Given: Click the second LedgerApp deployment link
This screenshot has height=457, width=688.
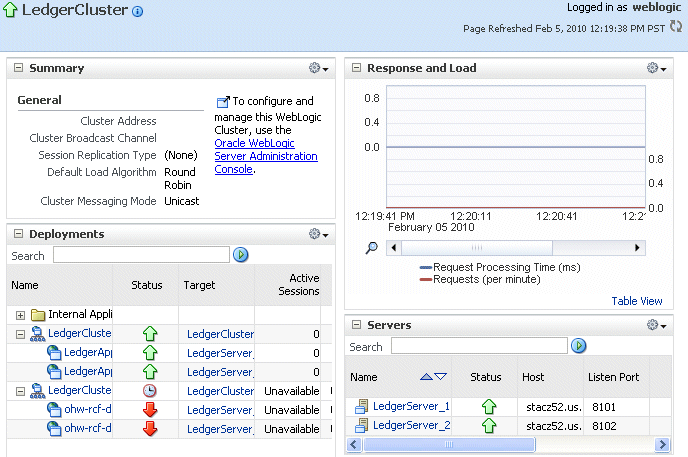Looking at the screenshot, I should (x=88, y=371).
